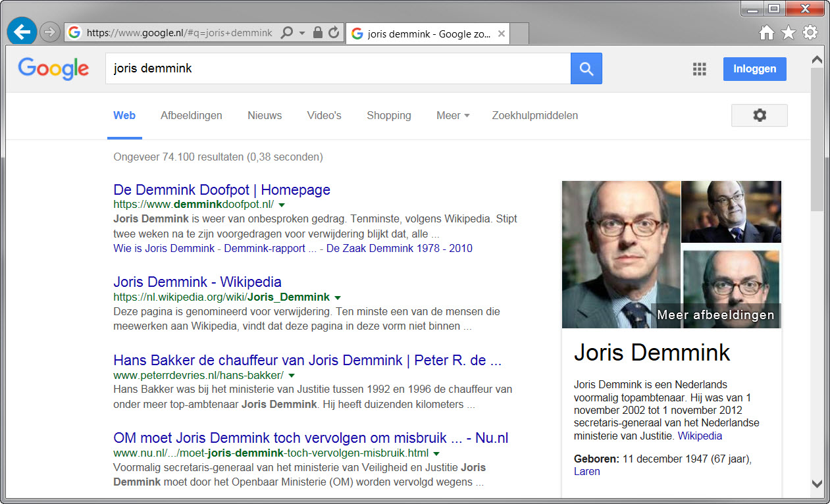
Task: Select the Web results tab
Action: [124, 116]
